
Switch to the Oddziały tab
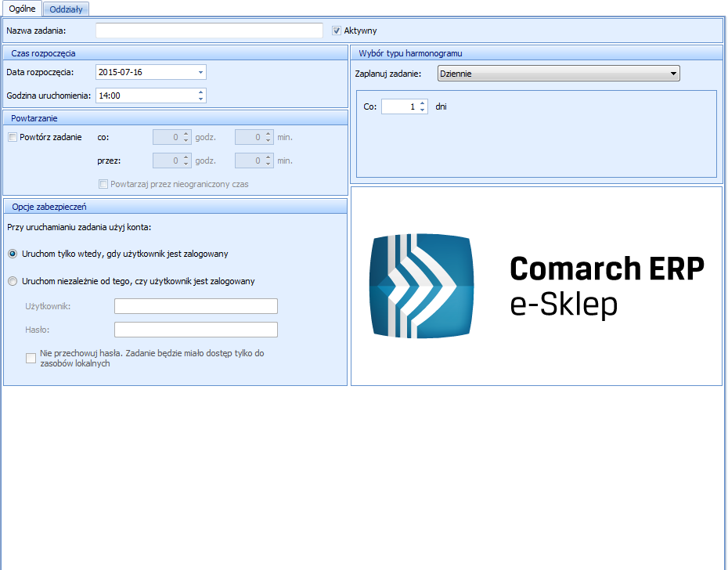pos(66,9)
